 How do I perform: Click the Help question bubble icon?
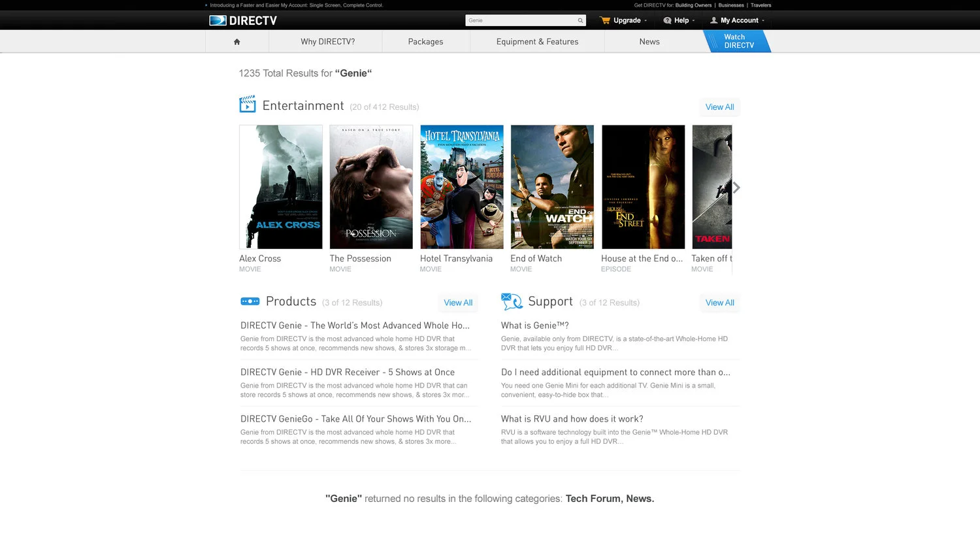click(667, 20)
